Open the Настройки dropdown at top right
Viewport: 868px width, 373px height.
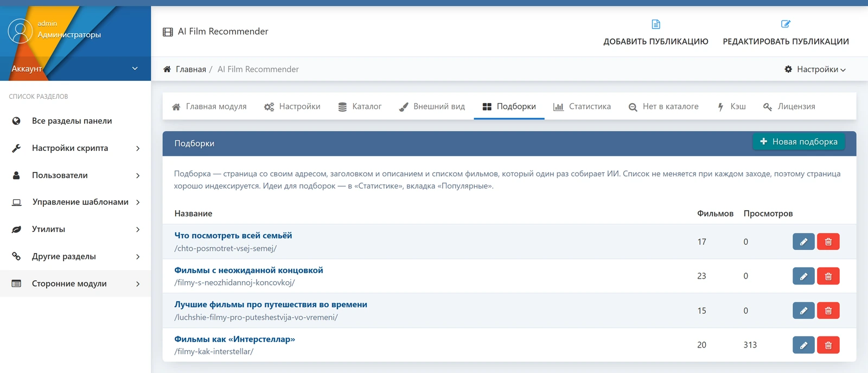click(x=815, y=69)
